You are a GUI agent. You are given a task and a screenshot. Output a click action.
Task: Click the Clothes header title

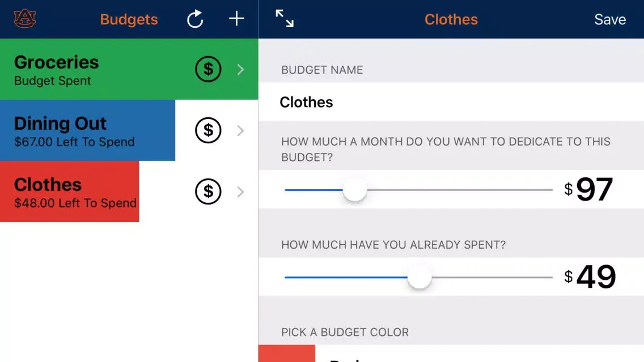click(x=451, y=19)
